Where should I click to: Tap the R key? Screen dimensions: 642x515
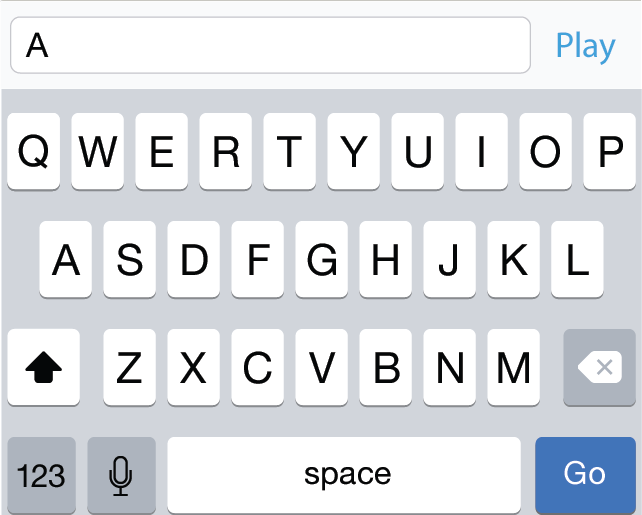226,151
